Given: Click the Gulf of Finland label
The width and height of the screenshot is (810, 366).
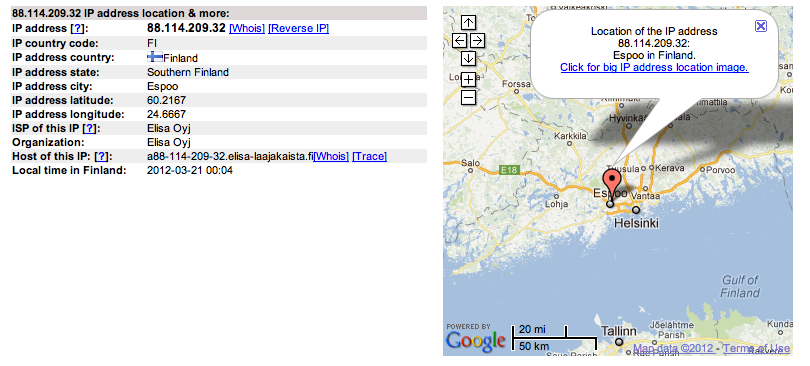Looking at the screenshot, I should (x=740, y=287).
